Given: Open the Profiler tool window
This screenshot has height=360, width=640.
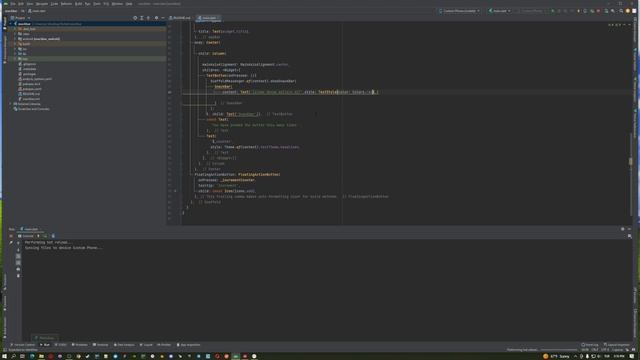Looking at the screenshot, I should point(164,345).
